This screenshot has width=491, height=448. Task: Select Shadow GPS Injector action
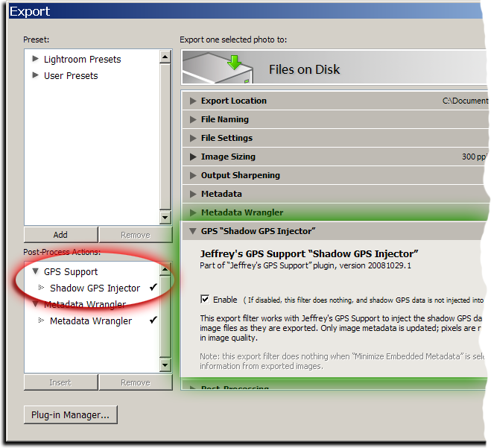point(95,288)
